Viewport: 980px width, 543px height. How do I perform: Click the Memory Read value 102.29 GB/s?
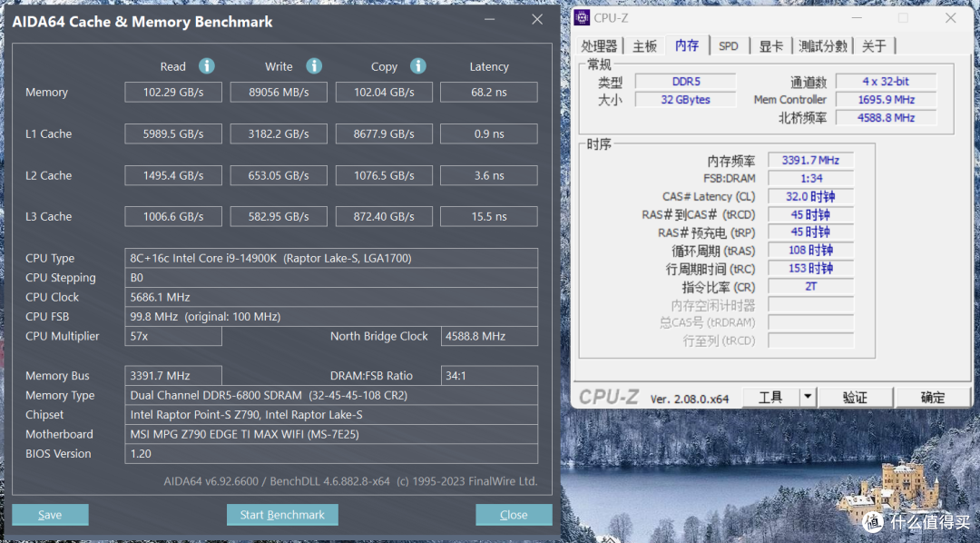pos(173,92)
